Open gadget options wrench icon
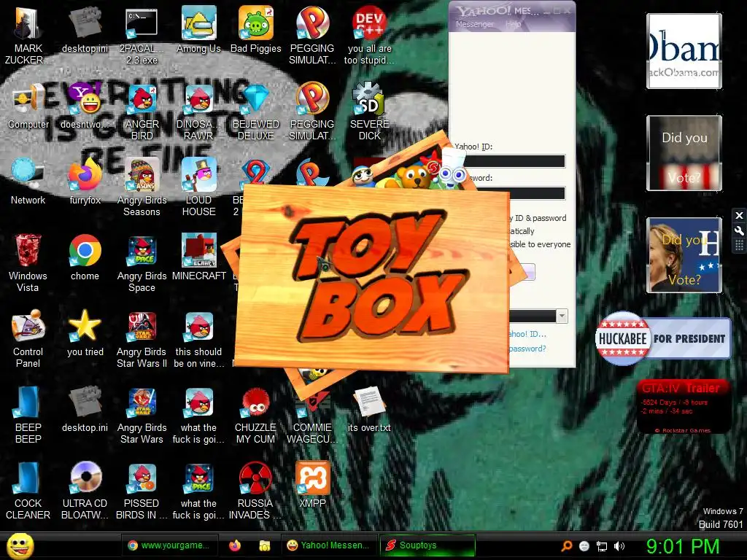This screenshot has width=747, height=560. 739,231
